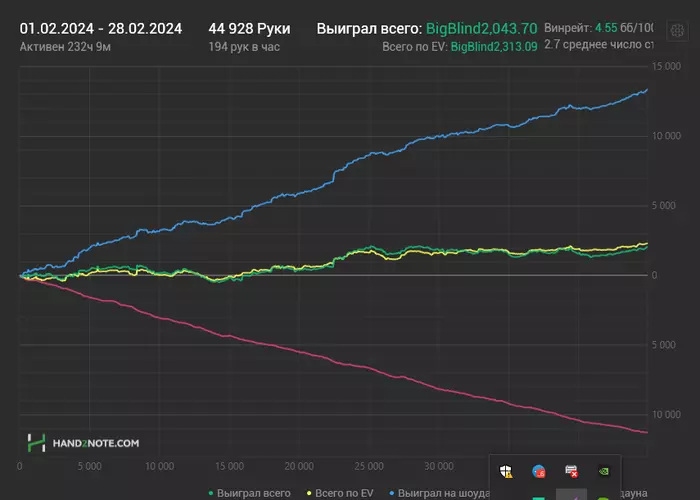The image size is (700, 500).
Task: Click 'Всего по EV:' label
Action: pos(415,47)
